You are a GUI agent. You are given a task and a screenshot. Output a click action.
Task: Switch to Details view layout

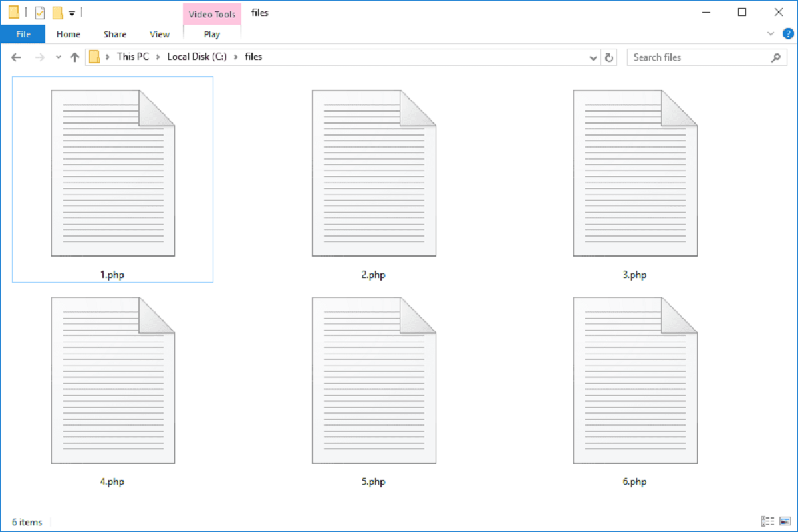pyautogui.click(x=768, y=521)
